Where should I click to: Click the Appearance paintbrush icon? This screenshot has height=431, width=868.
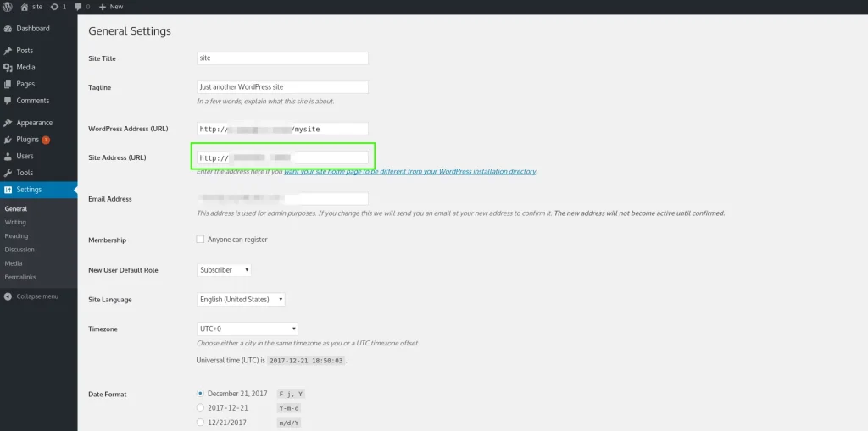(8, 123)
